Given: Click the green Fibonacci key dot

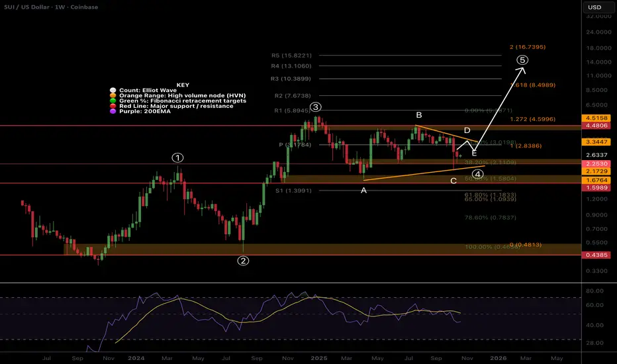Looking at the screenshot, I should [113, 101].
